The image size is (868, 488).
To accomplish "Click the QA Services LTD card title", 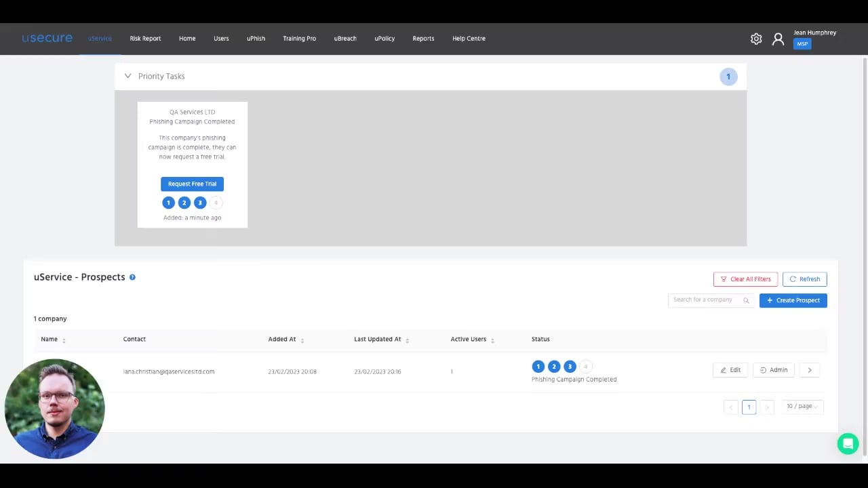I will (192, 112).
